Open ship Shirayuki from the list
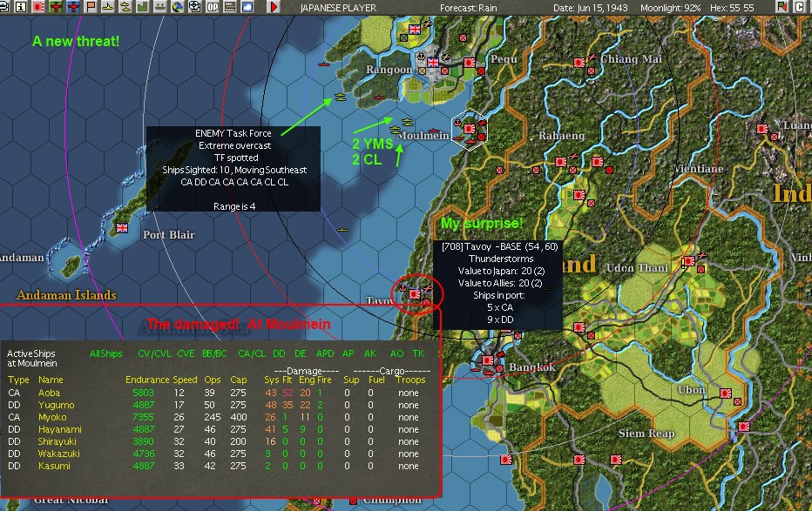812x511 pixels. (57, 441)
